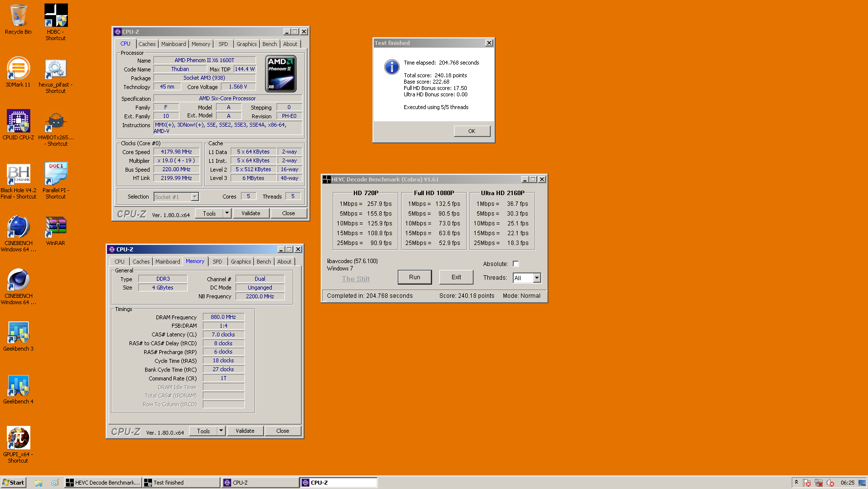868x489 pixels.
Task: Click the show desktop tray icon at far right
Action: [862, 483]
